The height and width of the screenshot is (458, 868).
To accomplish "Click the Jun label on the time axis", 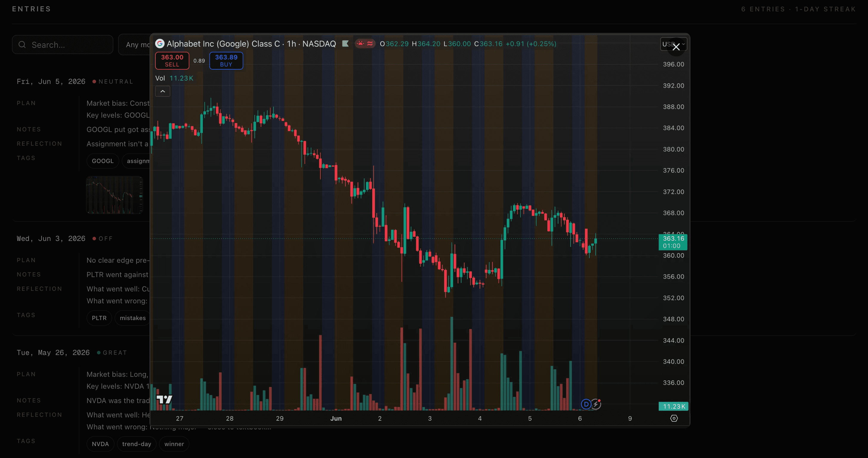I will (x=336, y=419).
